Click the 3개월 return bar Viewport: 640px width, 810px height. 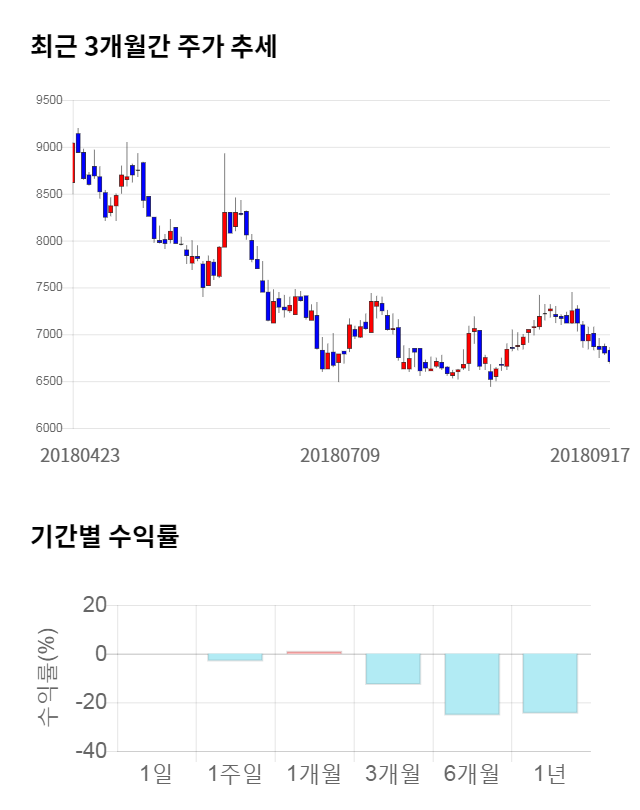[393, 669]
